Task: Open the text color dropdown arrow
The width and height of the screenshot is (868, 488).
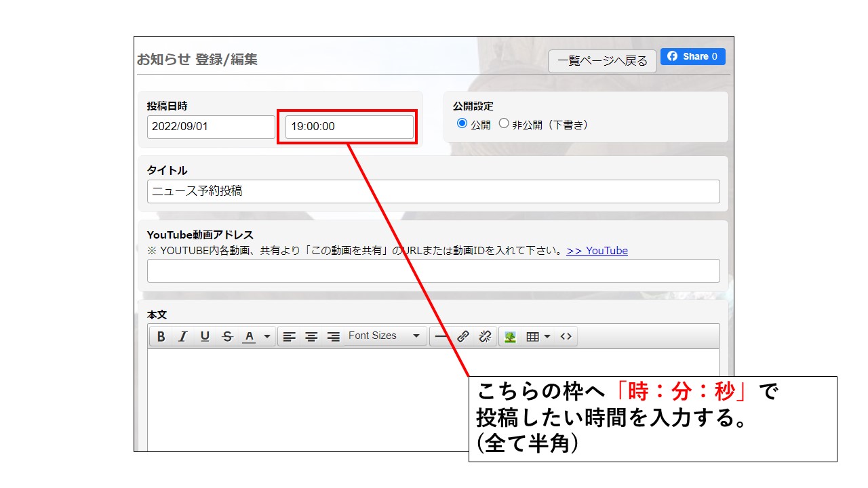Action: (267, 337)
